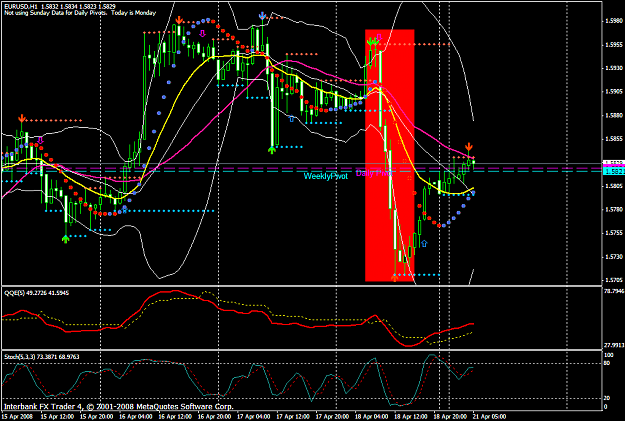625x421 pixels.
Task: Click the 1.5880 price scale label
Action: 614,115
